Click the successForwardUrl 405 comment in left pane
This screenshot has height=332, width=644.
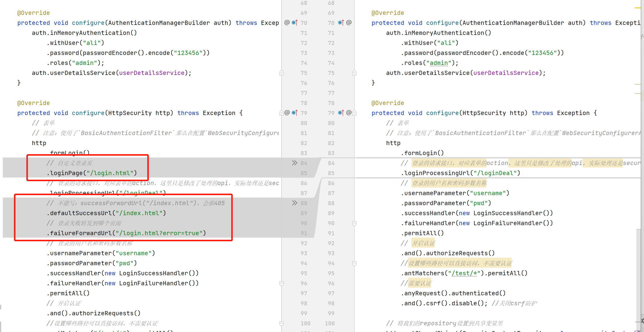coord(136,203)
